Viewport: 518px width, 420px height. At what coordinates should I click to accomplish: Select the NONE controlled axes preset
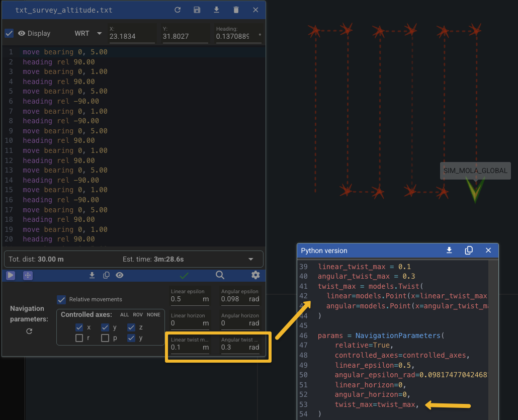click(153, 315)
